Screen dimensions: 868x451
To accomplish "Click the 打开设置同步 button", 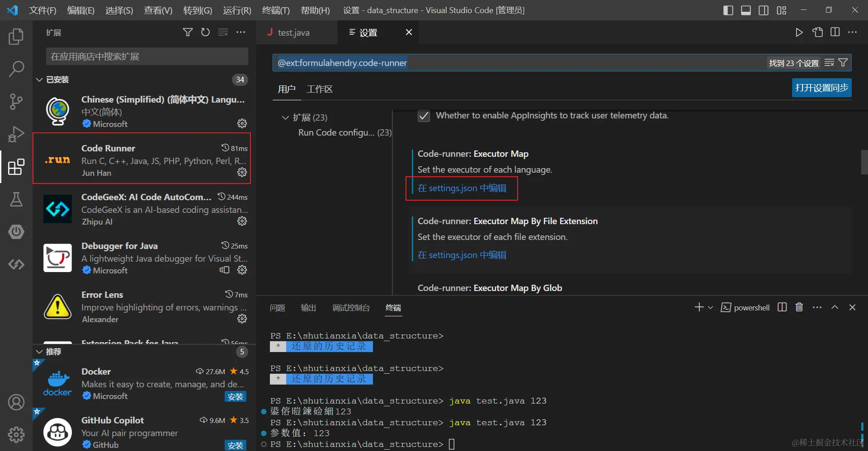I will pyautogui.click(x=821, y=88).
